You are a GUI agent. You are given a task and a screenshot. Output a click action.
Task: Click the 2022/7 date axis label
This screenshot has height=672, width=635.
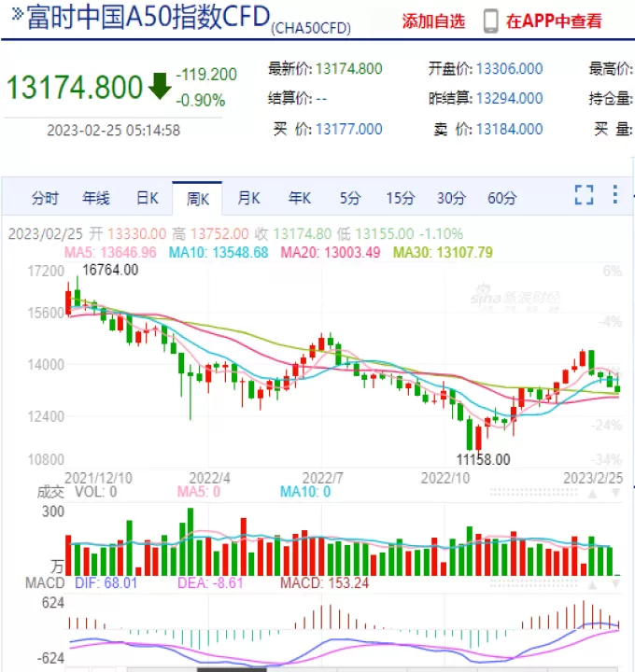(x=323, y=478)
